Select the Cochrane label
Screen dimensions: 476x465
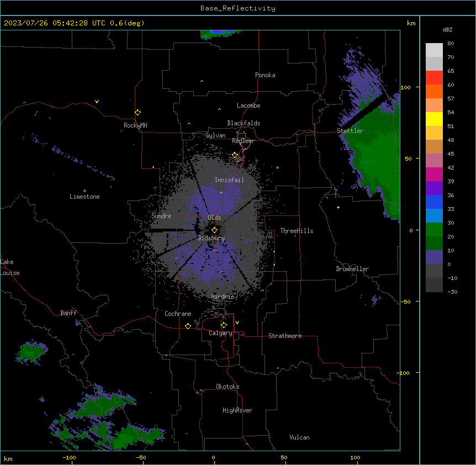pos(178,314)
